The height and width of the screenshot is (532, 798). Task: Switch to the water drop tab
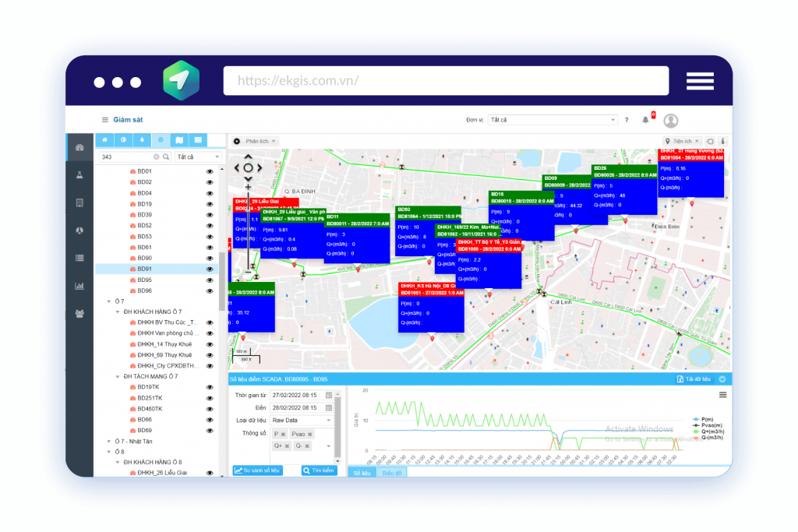142,140
